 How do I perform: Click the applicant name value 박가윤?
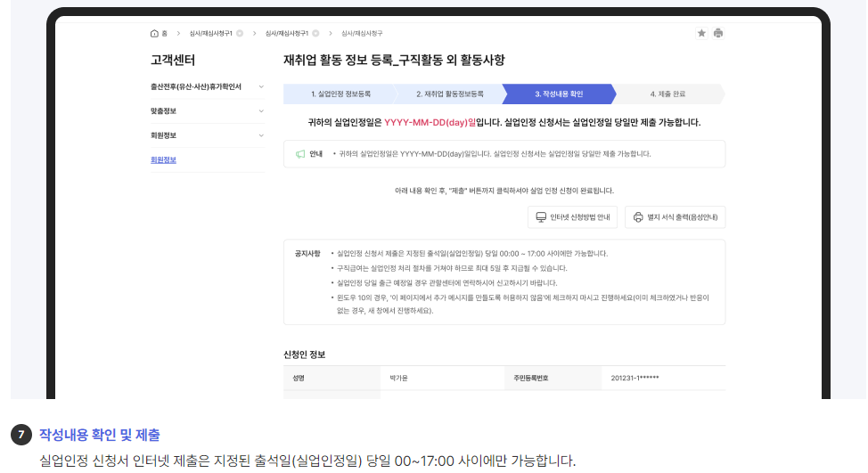click(398, 379)
